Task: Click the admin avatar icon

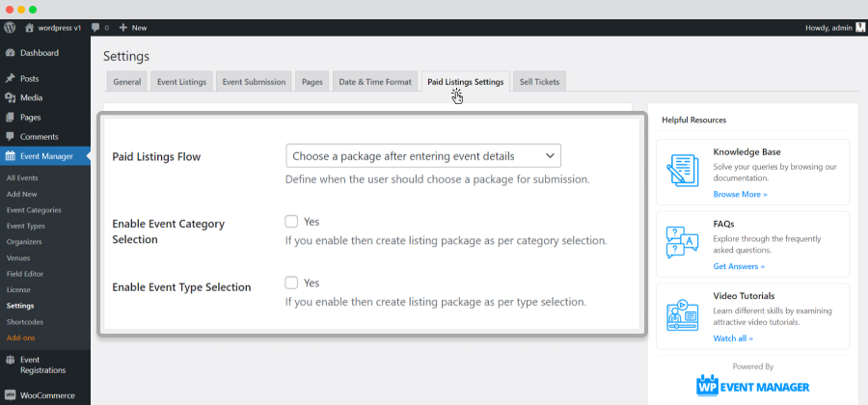Action: [859, 27]
